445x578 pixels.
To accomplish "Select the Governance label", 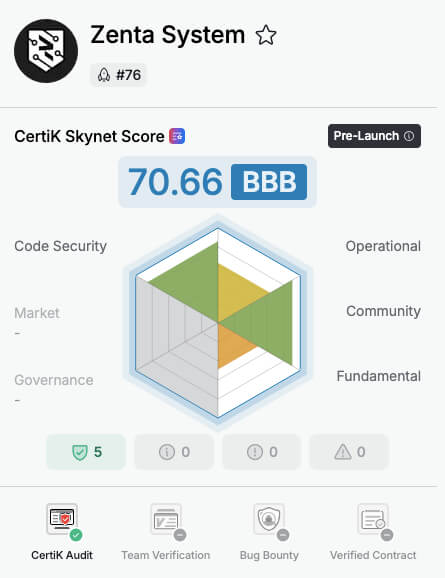I will [53, 380].
